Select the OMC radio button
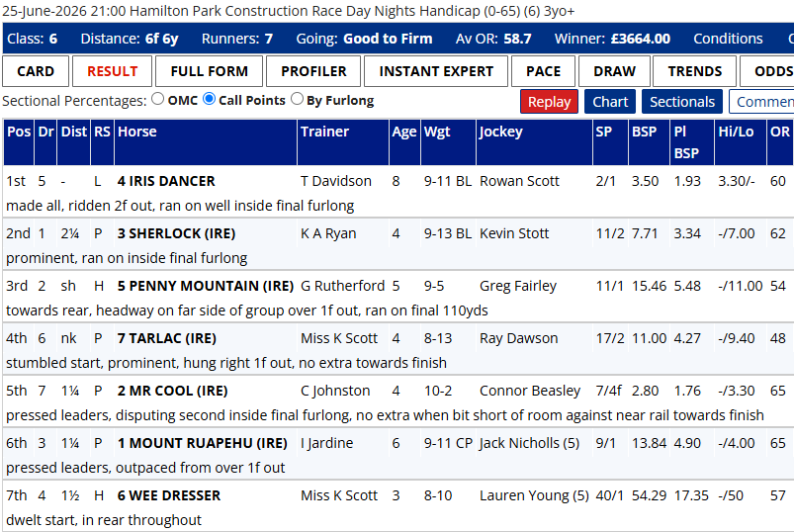 pos(158,99)
